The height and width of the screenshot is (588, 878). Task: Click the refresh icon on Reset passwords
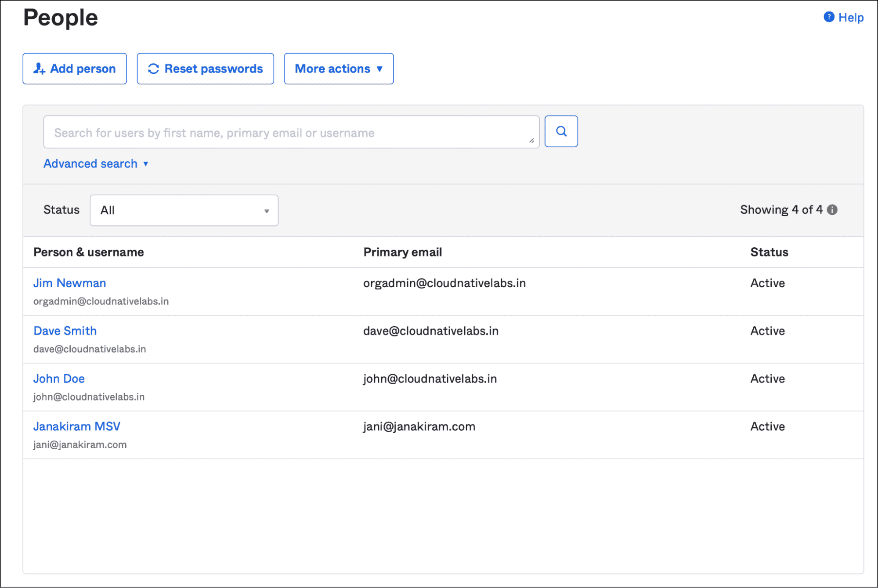click(x=153, y=69)
